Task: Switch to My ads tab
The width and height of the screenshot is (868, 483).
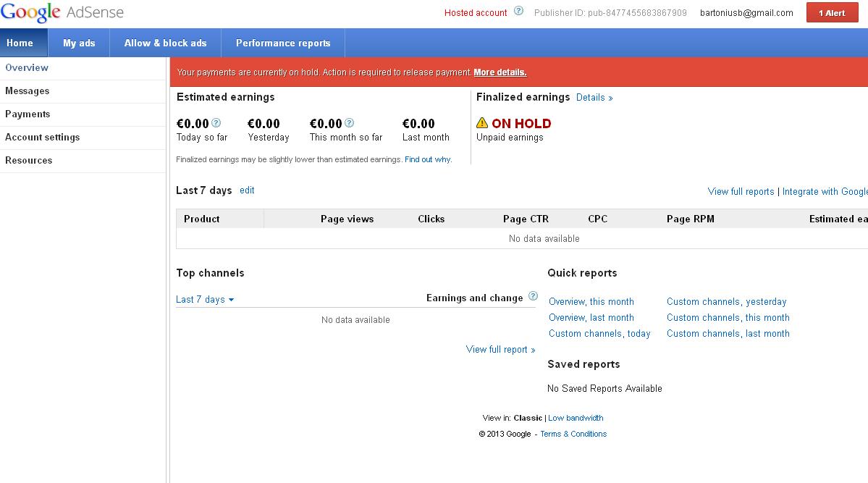Action: 79,43
